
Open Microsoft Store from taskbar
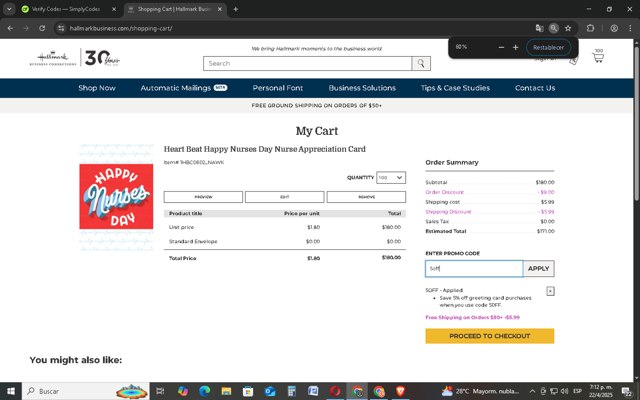[x=248, y=391]
